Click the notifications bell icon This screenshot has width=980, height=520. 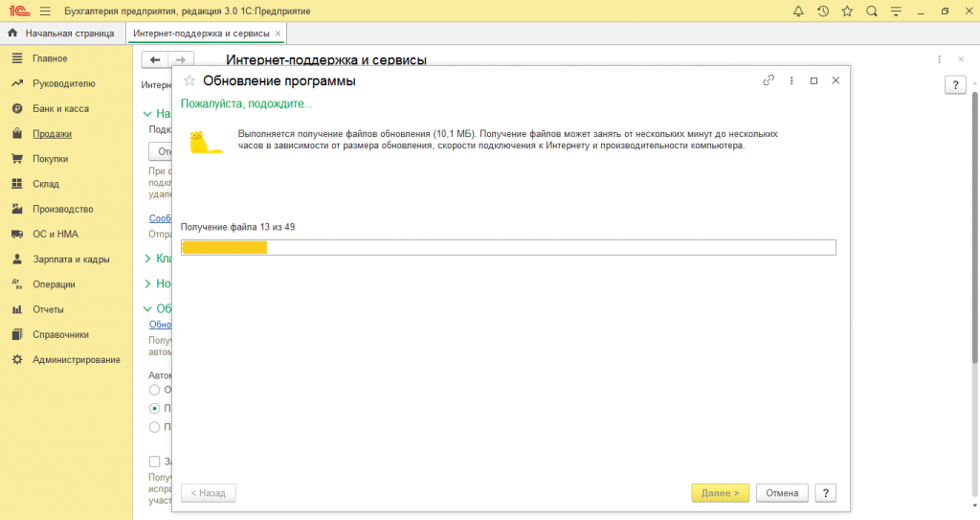click(x=799, y=11)
